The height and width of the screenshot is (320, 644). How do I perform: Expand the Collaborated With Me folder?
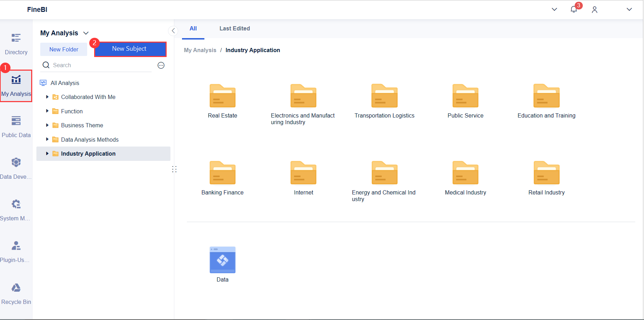47,97
